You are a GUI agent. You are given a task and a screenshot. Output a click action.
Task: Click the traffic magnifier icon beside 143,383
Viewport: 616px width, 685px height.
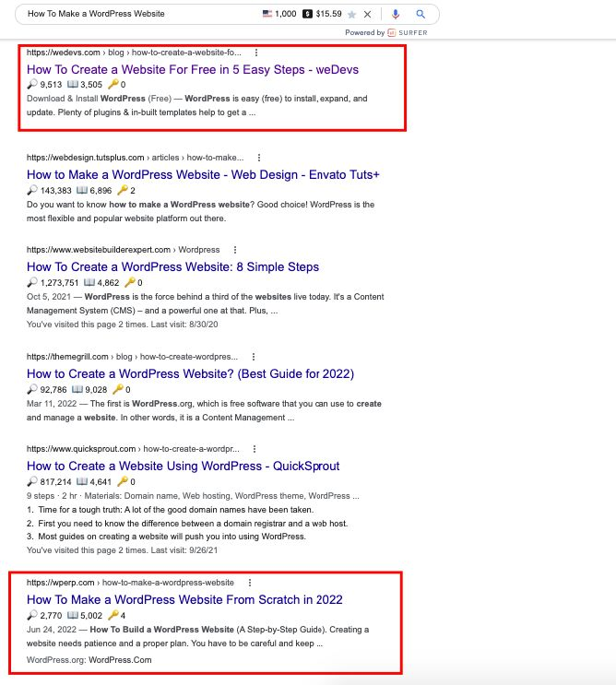coord(32,190)
